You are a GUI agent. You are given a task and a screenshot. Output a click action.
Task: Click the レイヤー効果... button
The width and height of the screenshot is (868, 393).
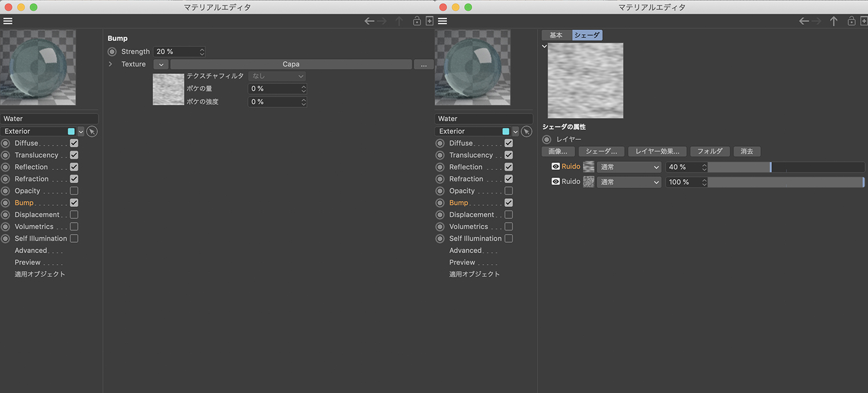657,151
